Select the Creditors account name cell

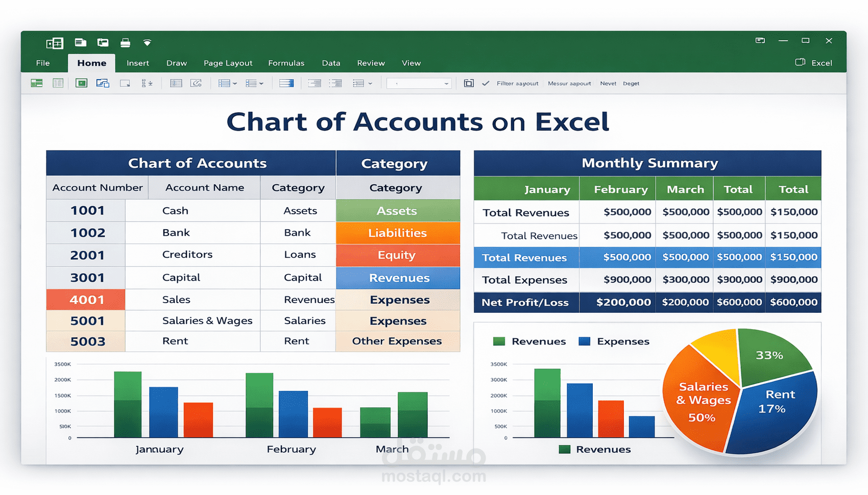(x=192, y=255)
